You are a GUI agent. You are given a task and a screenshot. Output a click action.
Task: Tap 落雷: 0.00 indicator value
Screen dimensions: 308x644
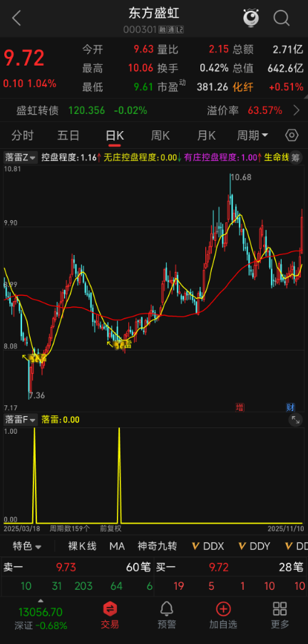[60, 420]
